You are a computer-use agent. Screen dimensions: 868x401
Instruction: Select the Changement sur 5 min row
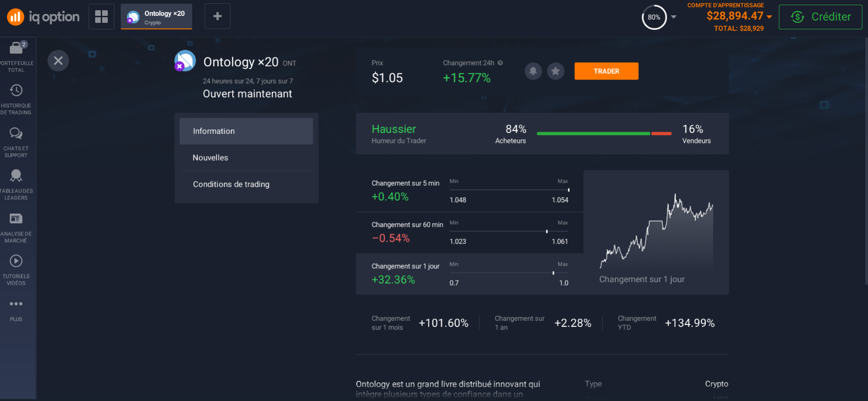coord(469,191)
